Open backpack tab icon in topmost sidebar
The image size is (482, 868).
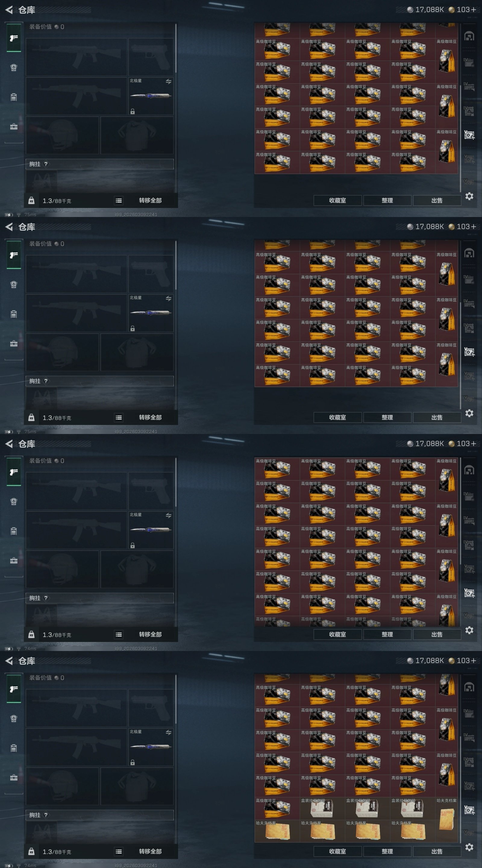(x=14, y=68)
